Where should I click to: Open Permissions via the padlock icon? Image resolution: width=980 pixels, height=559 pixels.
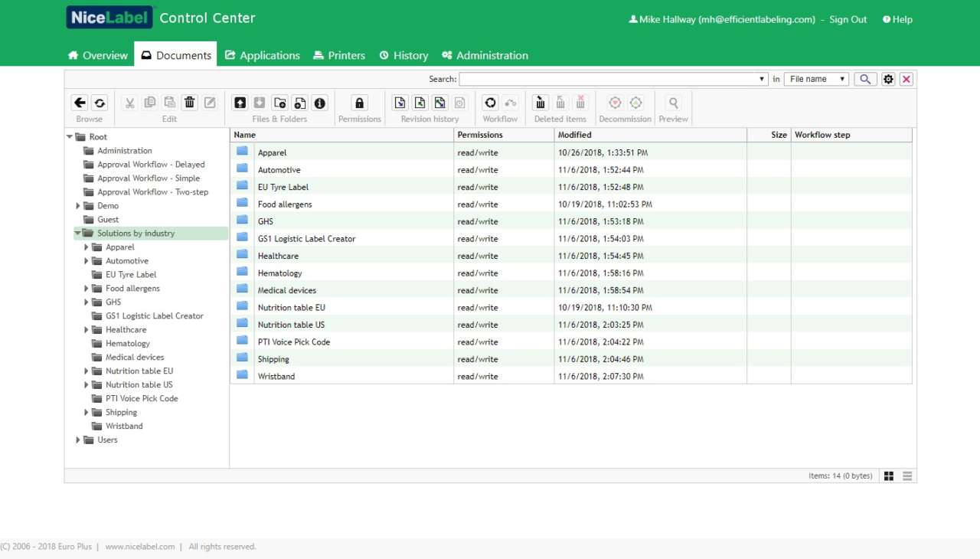tap(359, 103)
